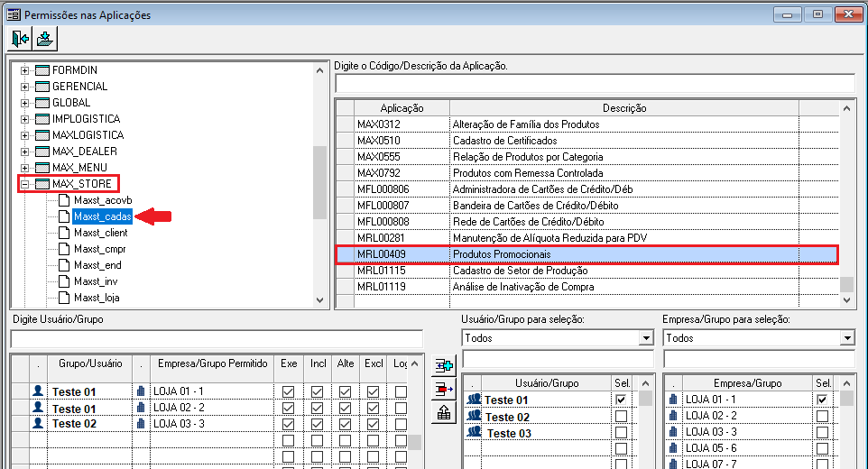Viewport: 868px width, 469px height.
Task: Click the Empresa/Grupo Permitido column header
Action: pyautogui.click(x=213, y=363)
